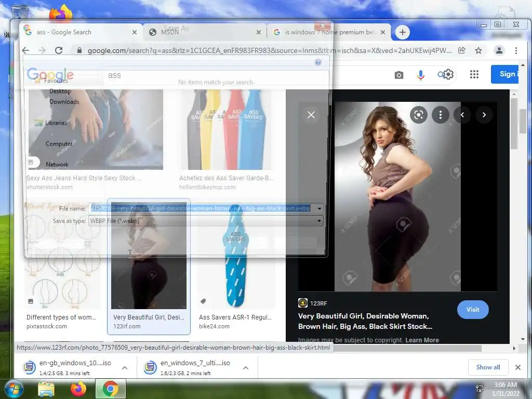
Task: Show all downloads
Action: pos(488,367)
